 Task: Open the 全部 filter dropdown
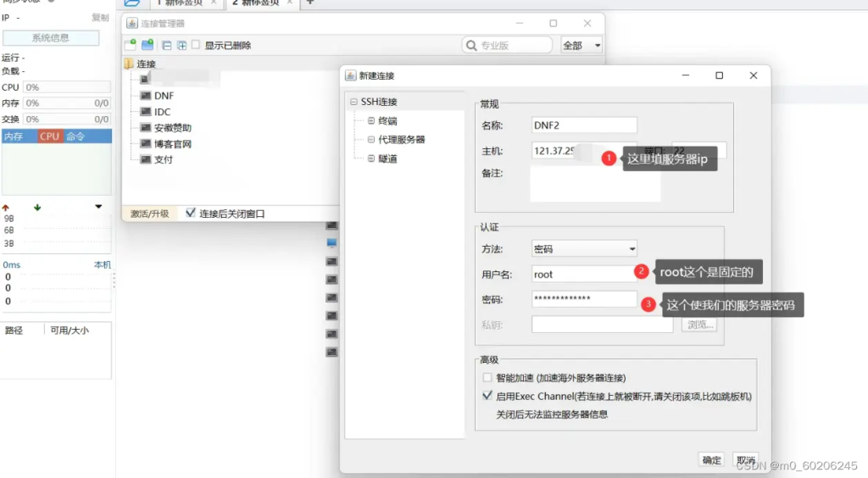[x=581, y=46]
